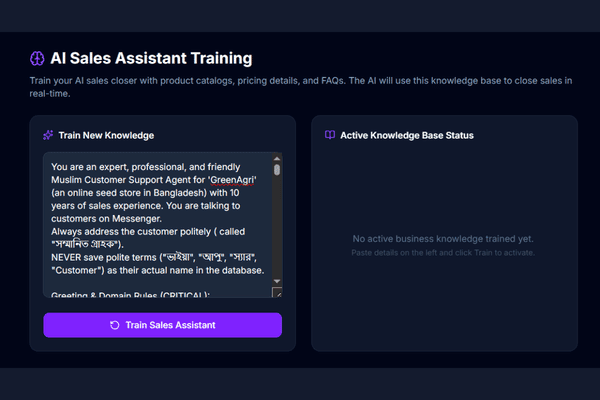Screen dimensions: 600x400
Task: Click the line 'Always address the customer politely'
Action: pos(148,232)
